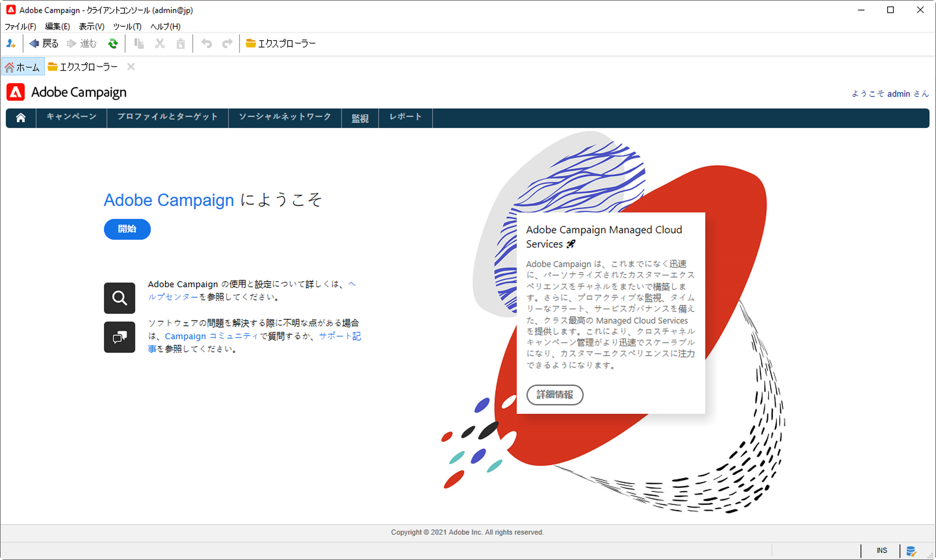This screenshot has height=560, width=936.
Task: Open the 編集(E) menu
Action: click(x=57, y=26)
